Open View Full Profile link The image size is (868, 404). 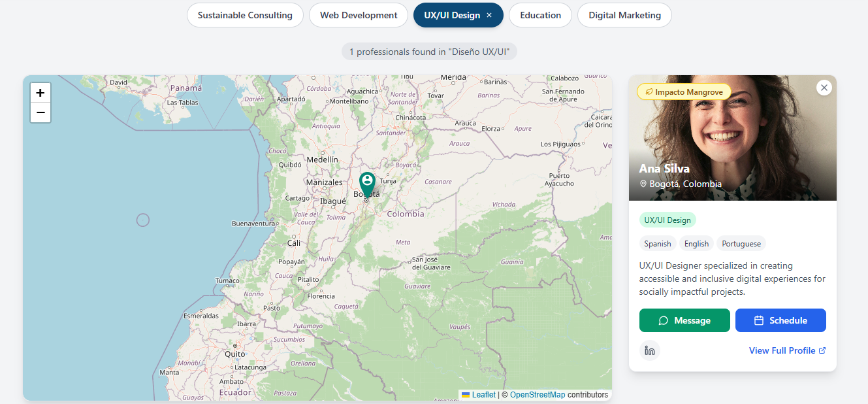(788, 350)
